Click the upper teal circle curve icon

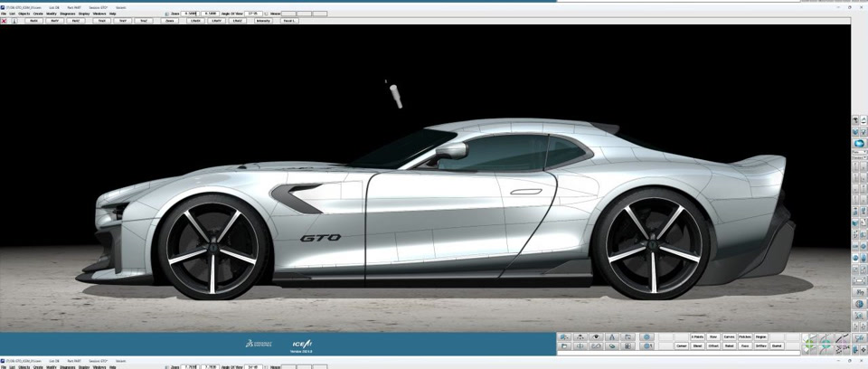click(x=826, y=338)
